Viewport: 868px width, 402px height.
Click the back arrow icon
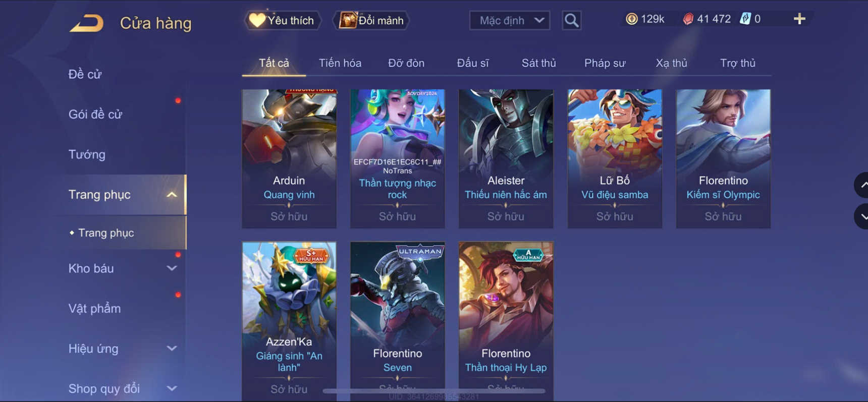[87, 23]
